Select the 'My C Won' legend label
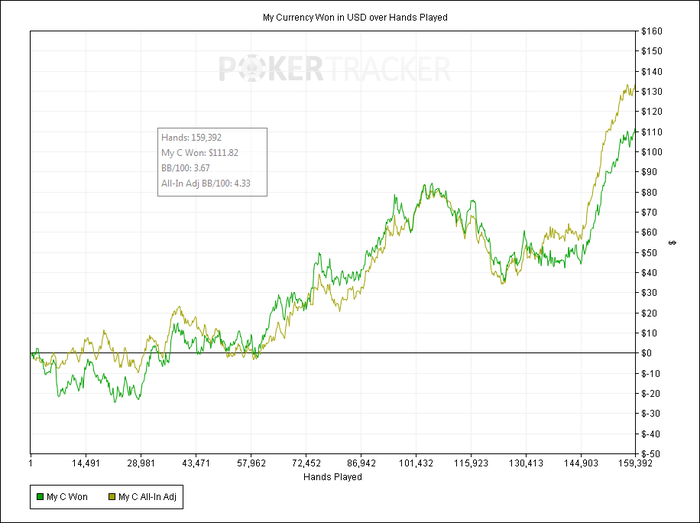Image resolution: width=700 pixels, height=523 pixels. 67,497
